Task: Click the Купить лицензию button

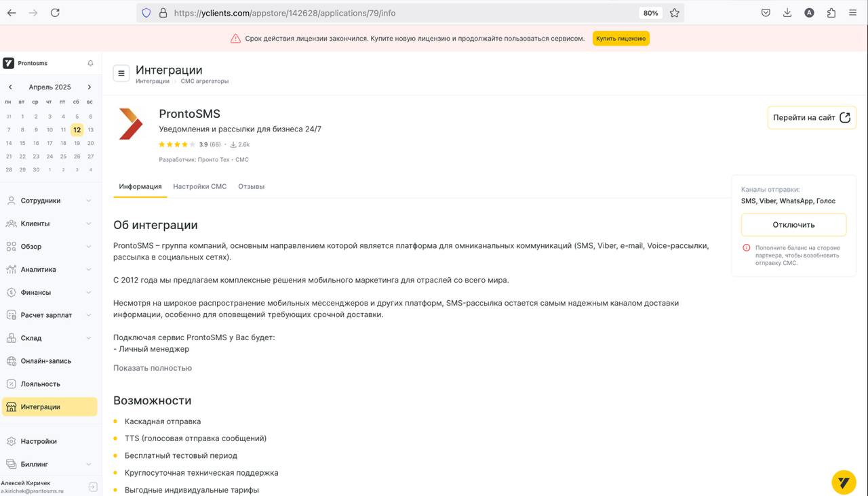Action: point(620,39)
